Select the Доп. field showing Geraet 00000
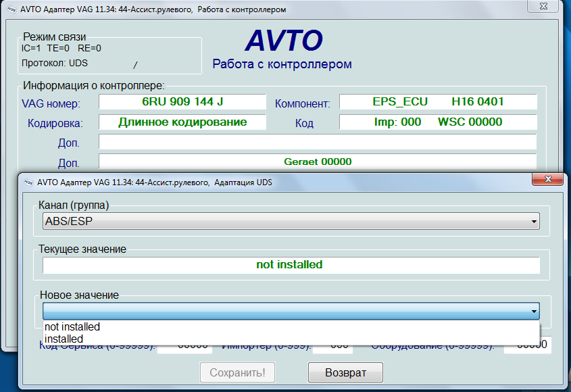Screen dimensions: 571x392 pos(318,162)
